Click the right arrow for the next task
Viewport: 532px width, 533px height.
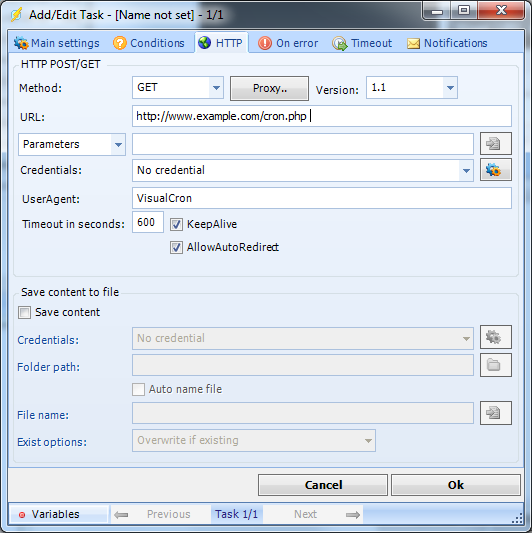tap(353, 515)
